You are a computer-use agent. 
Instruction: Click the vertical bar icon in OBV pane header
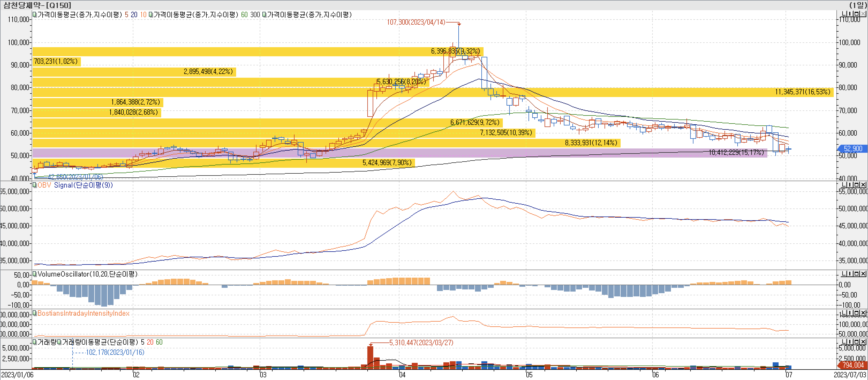click(850, 185)
